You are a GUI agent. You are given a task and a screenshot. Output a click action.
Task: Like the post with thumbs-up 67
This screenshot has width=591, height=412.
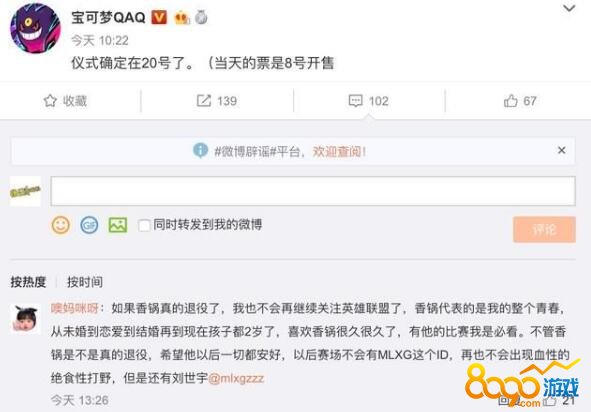coord(520,101)
